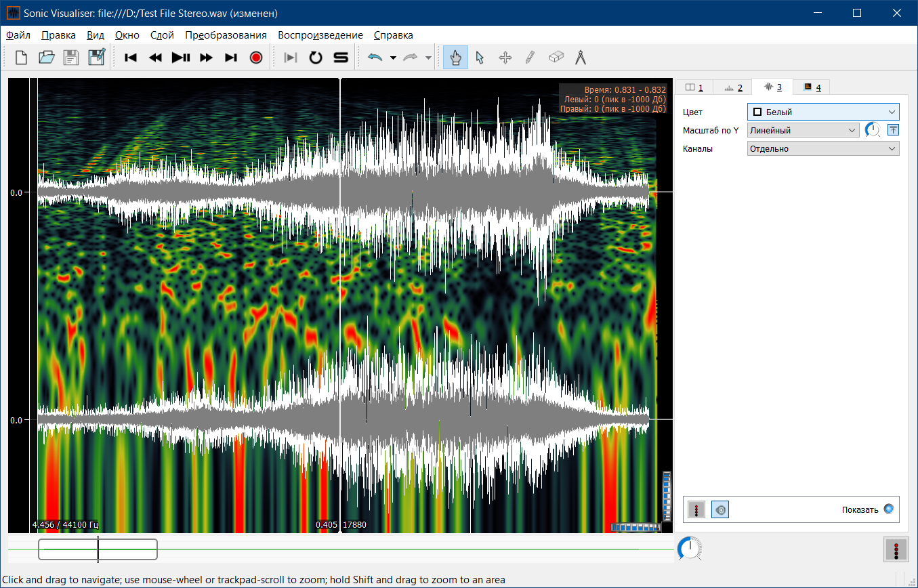918x588 pixels.
Task: Toggle Solo playback mode
Action: pos(341,58)
